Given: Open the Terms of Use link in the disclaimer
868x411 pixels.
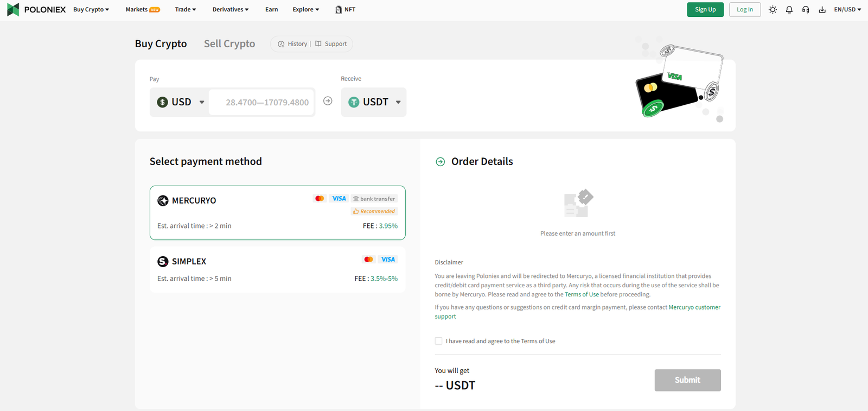Looking at the screenshot, I should pos(582,294).
